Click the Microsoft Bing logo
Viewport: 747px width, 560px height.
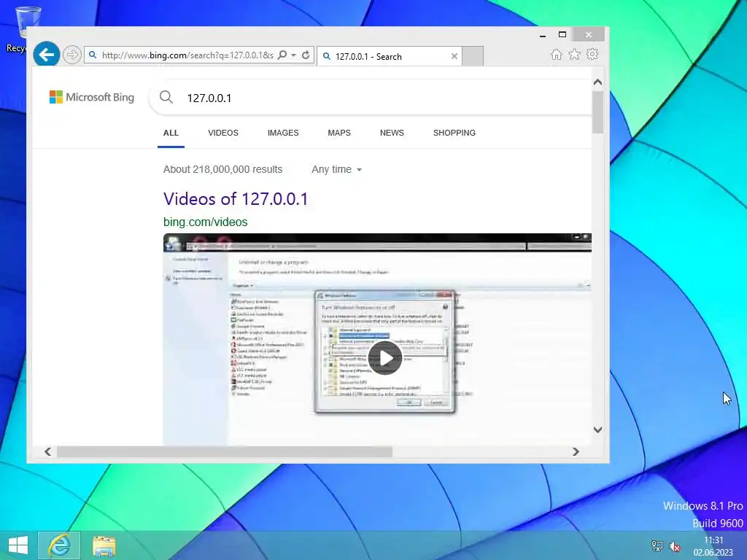[92, 97]
